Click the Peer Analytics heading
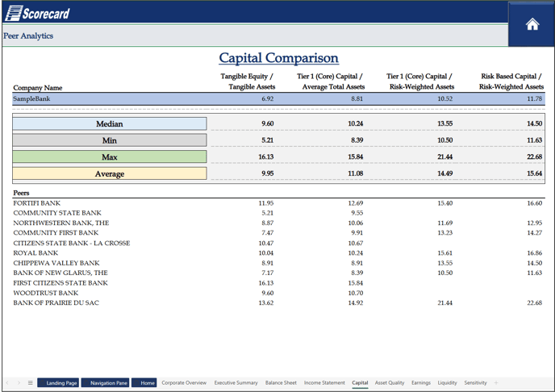This screenshot has width=555, height=392. pyautogui.click(x=28, y=35)
